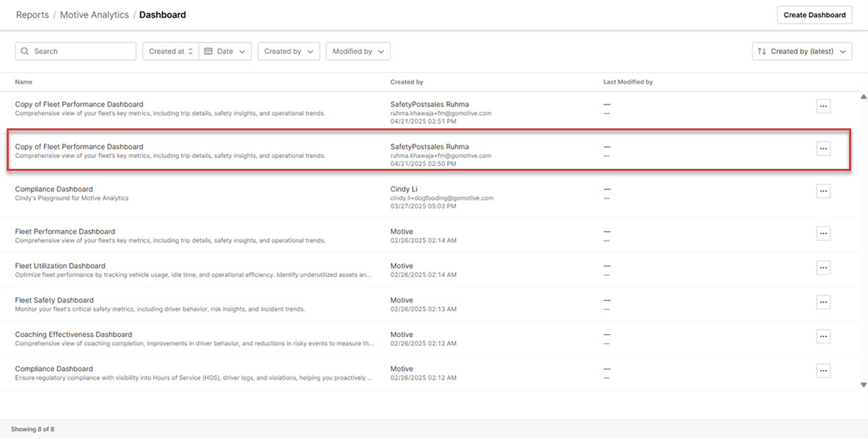868x439 pixels.
Task: Click Motive creator in Coaching Effectiveness row
Action: pyautogui.click(x=402, y=334)
